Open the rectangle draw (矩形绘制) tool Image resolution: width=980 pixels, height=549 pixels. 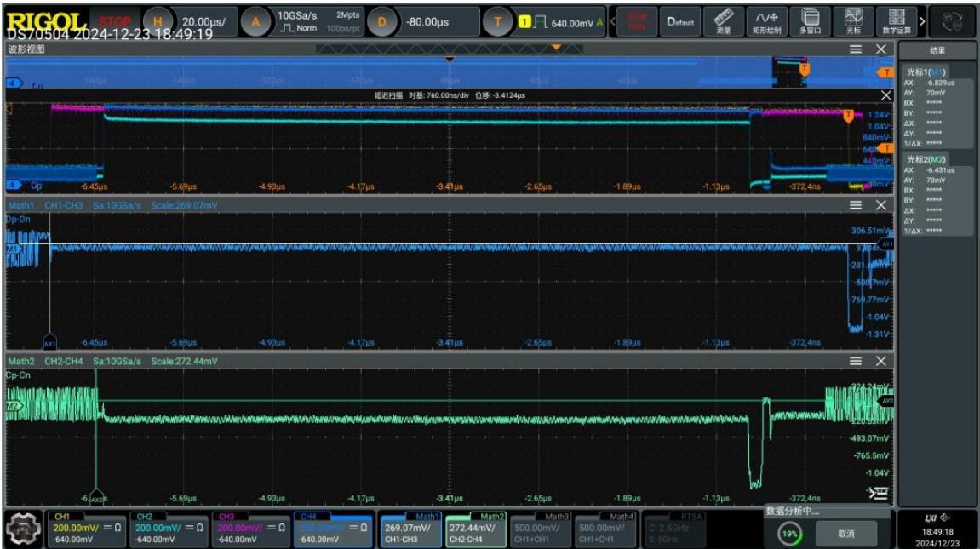[767, 22]
